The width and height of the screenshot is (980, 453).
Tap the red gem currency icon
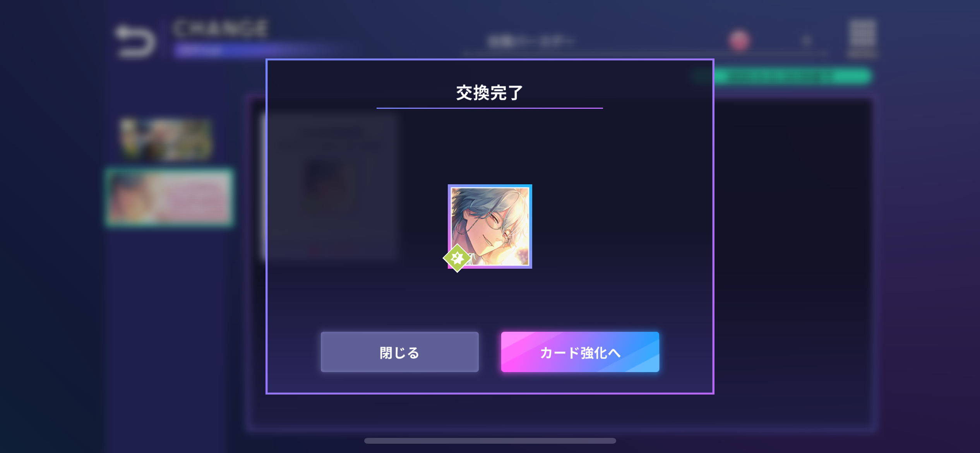[739, 40]
